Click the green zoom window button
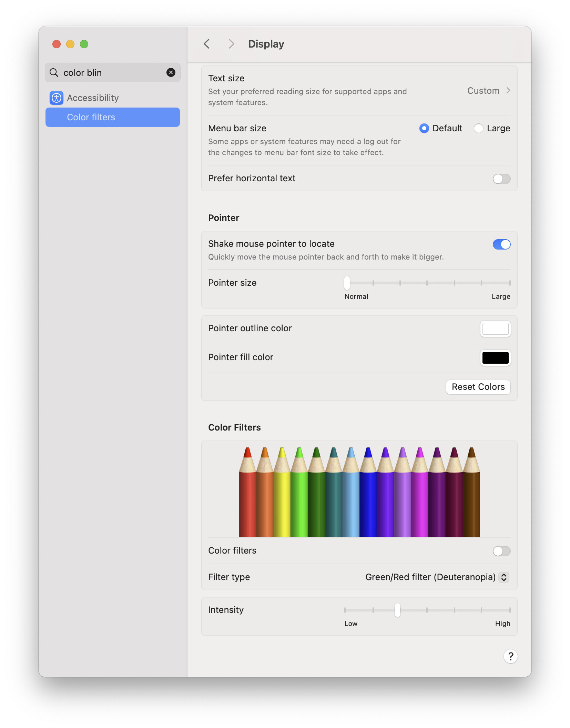Viewport: 570px width, 728px height. [x=84, y=44]
